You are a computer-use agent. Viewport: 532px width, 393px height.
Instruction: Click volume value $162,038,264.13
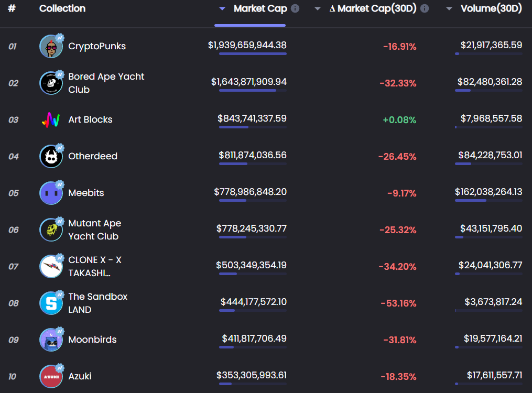pyautogui.click(x=488, y=192)
